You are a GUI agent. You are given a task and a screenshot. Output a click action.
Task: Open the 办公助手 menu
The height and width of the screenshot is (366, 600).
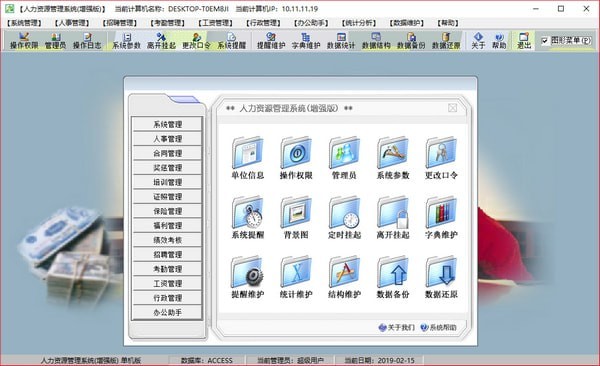[311, 23]
